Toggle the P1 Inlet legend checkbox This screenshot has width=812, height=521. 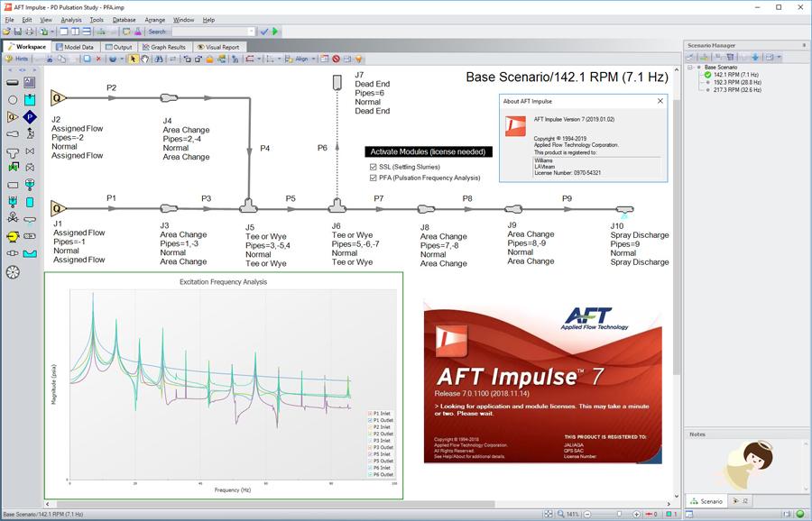point(370,414)
